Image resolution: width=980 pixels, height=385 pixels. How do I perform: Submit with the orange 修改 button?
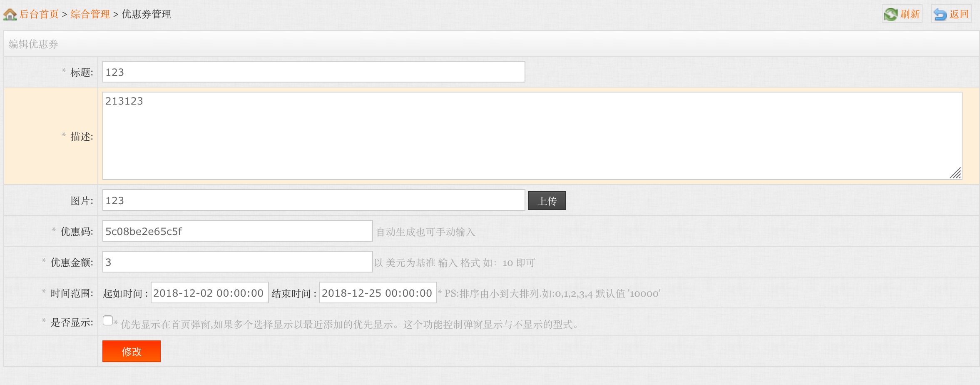(132, 351)
